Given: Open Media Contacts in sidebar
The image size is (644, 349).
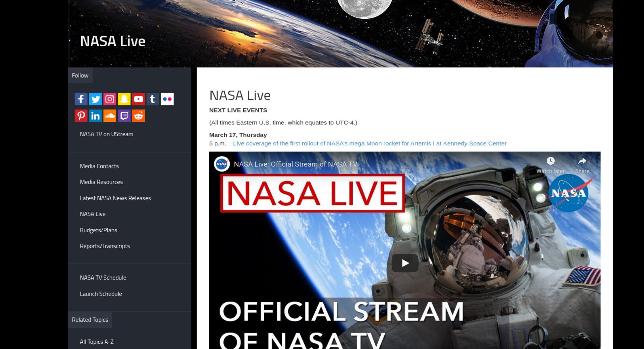Looking at the screenshot, I should click(99, 166).
